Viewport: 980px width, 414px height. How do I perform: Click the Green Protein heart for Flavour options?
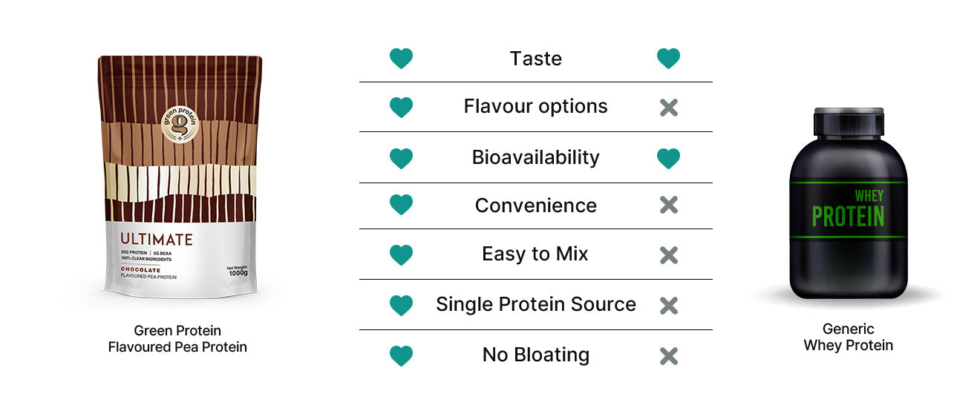tap(401, 108)
